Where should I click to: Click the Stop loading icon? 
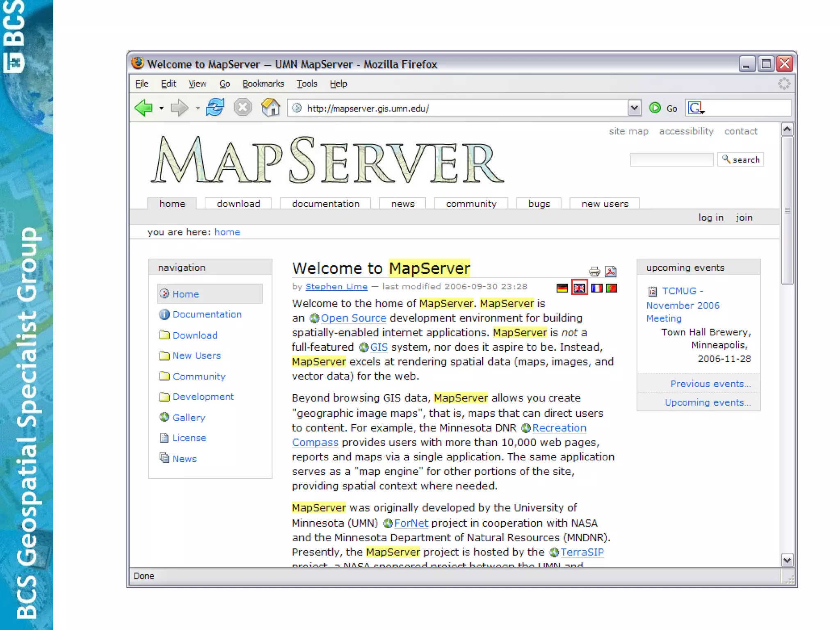[242, 108]
